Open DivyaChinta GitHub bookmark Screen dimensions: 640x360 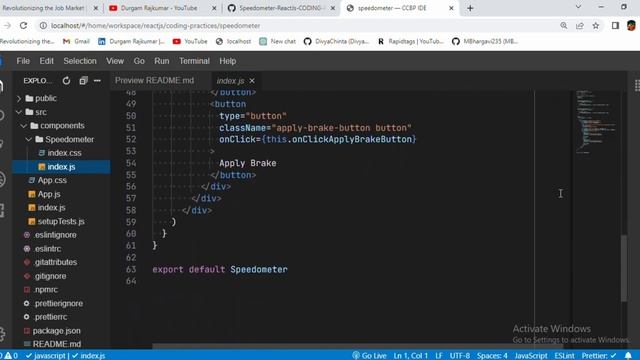[x=336, y=41]
